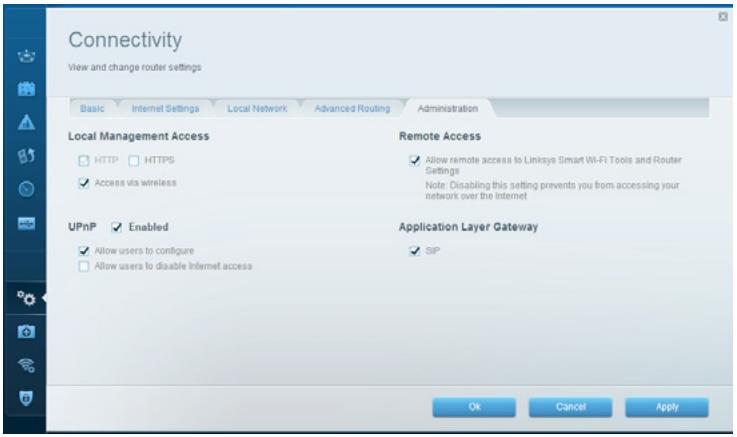
Task: Open Troubleshooting medical-kit icon
Action: 26,332
